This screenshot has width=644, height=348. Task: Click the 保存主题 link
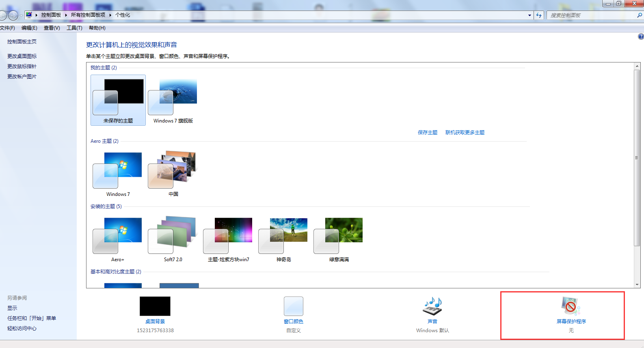click(x=428, y=133)
